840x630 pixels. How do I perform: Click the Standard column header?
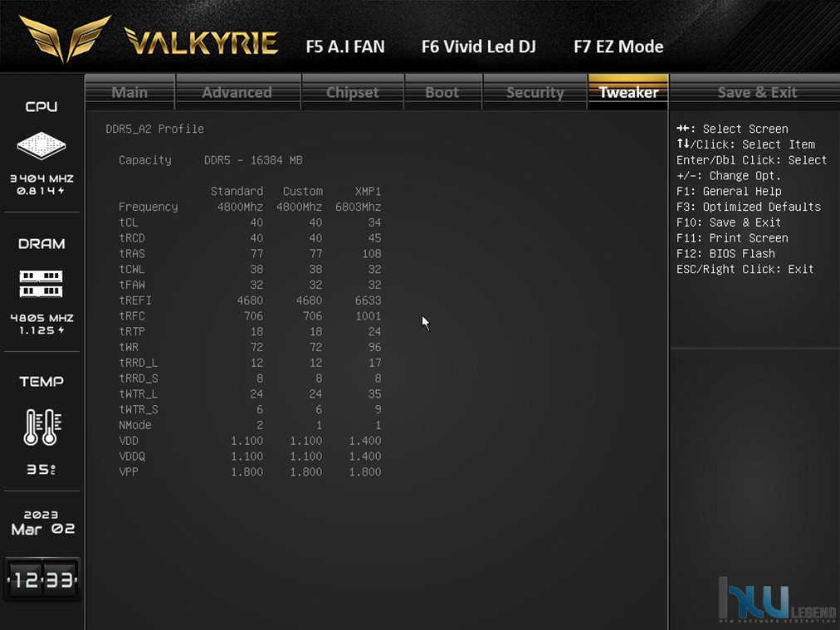(237, 191)
